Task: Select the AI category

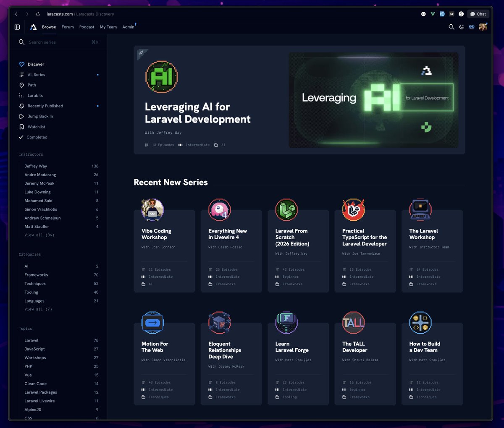Action: click(x=61, y=266)
